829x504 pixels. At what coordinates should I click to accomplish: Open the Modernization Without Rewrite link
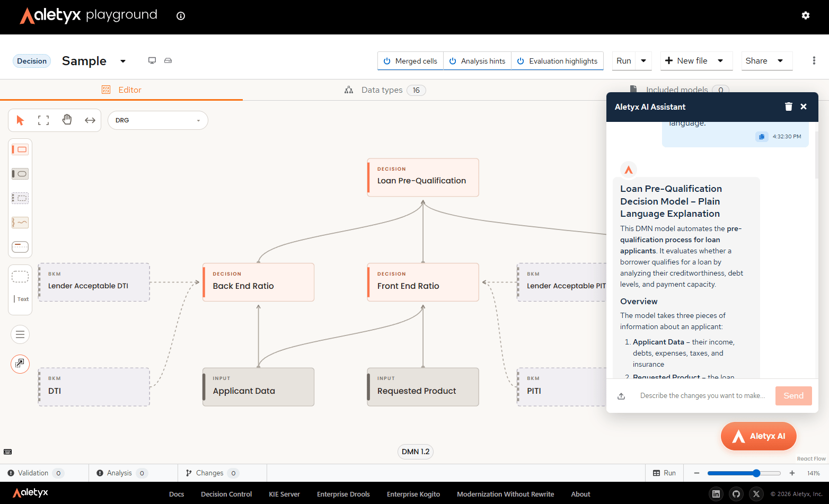(x=506, y=494)
